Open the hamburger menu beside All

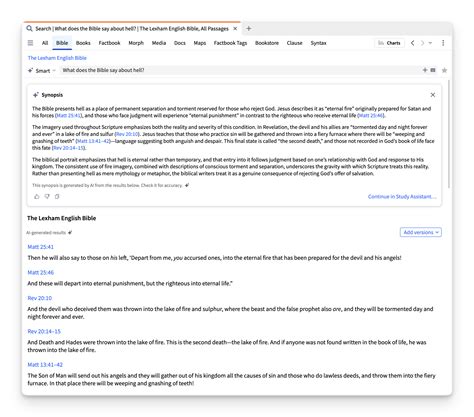pyautogui.click(x=30, y=43)
